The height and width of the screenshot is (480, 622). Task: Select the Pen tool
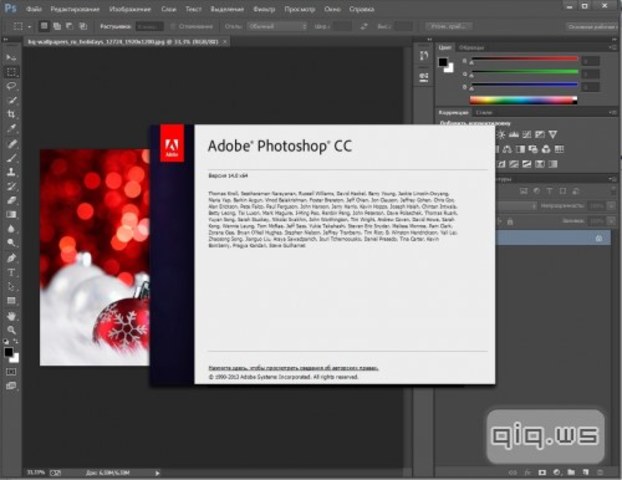coord(11,258)
